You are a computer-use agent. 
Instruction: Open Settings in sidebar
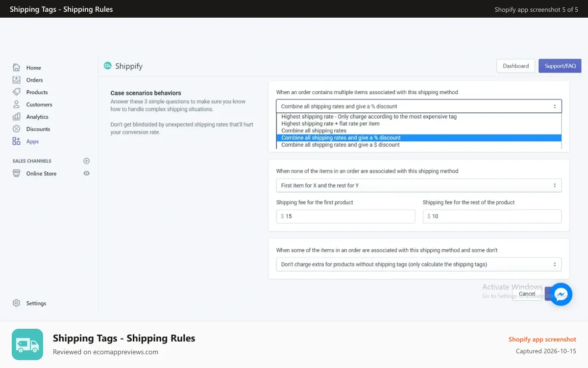pyautogui.click(x=36, y=303)
